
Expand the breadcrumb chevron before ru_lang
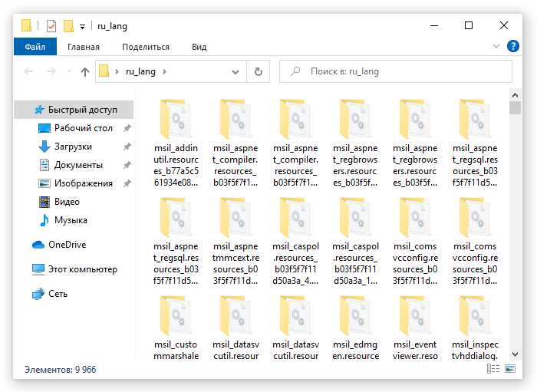117,71
